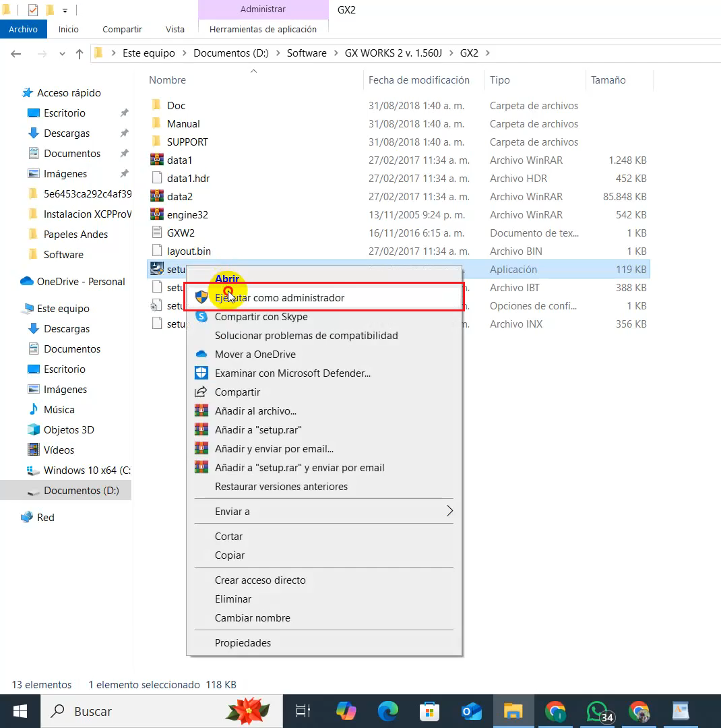Open the Inicio ribbon tab
721x728 pixels.
[68, 29]
